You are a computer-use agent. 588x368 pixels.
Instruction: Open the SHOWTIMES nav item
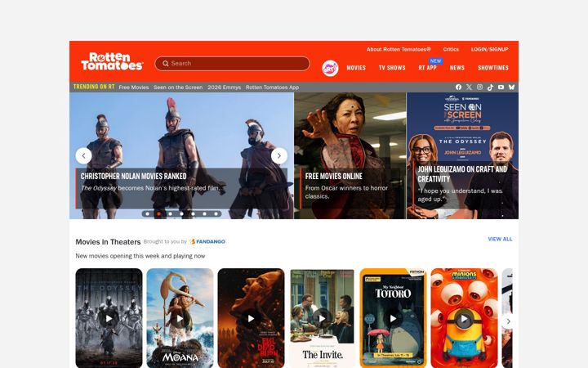493,68
